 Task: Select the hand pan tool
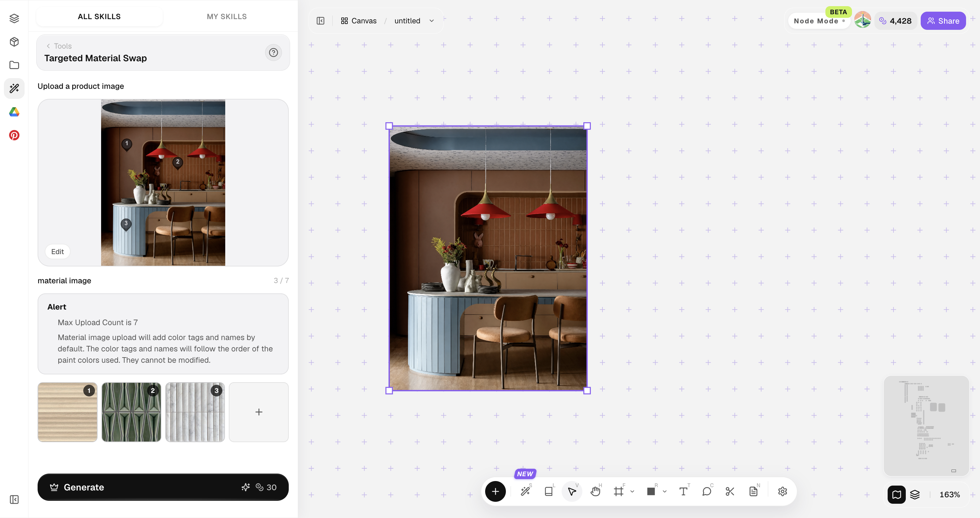coord(595,491)
